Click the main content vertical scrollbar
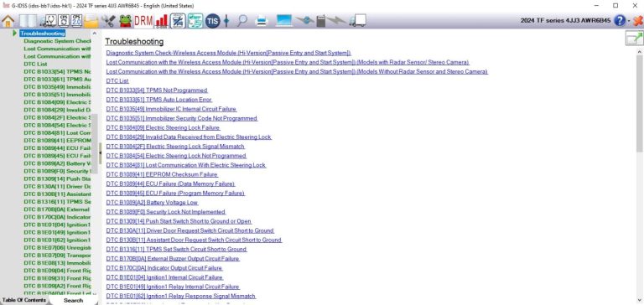Viewport: 644px width, 305px height. click(x=640, y=176)
